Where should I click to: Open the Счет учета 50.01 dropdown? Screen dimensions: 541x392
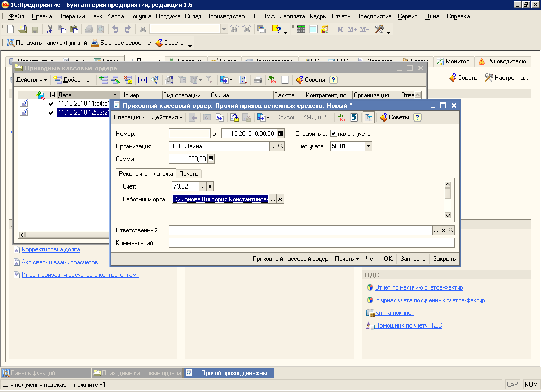tap(368, 146)
